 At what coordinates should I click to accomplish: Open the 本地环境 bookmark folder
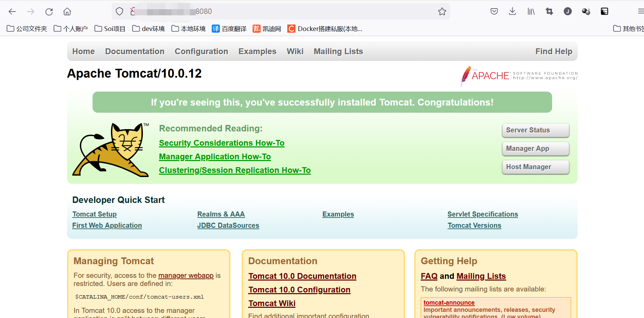(x=189, y=29)
